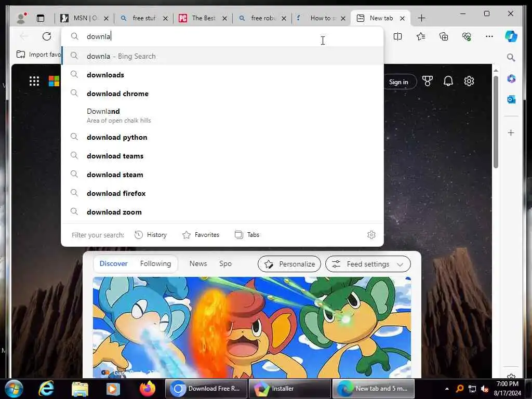
Task: Open the Edge profile avatar icon
Action: coord(21,18)
